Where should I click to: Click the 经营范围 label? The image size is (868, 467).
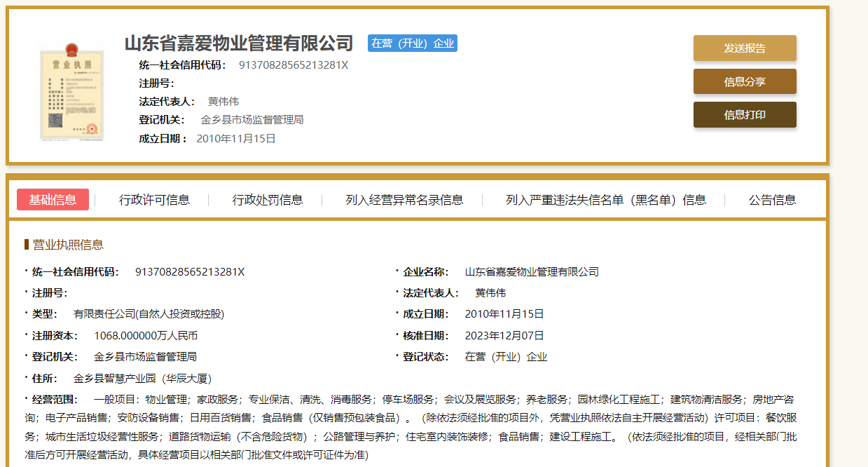coord(55,400)
